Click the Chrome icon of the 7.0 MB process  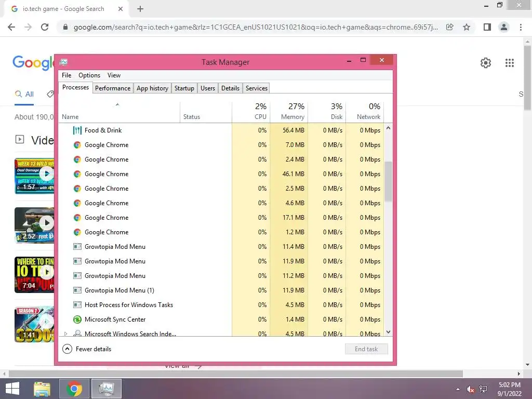point(77,145)
